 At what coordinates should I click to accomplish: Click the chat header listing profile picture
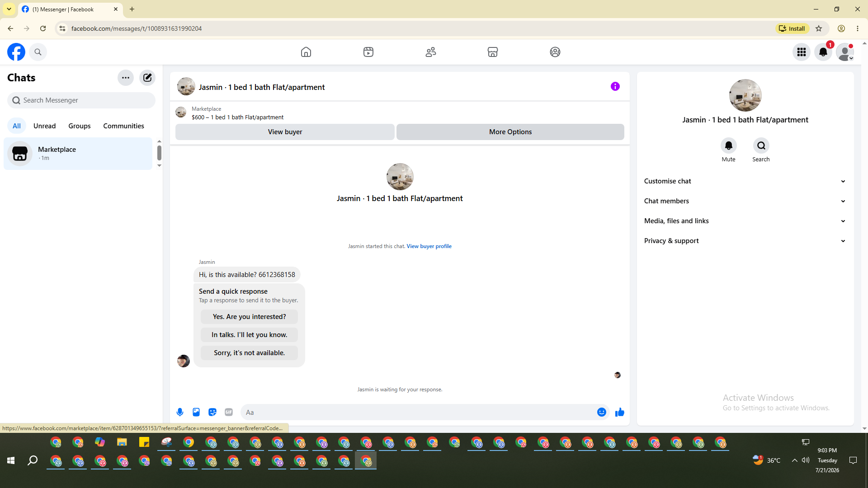(186, 87)
